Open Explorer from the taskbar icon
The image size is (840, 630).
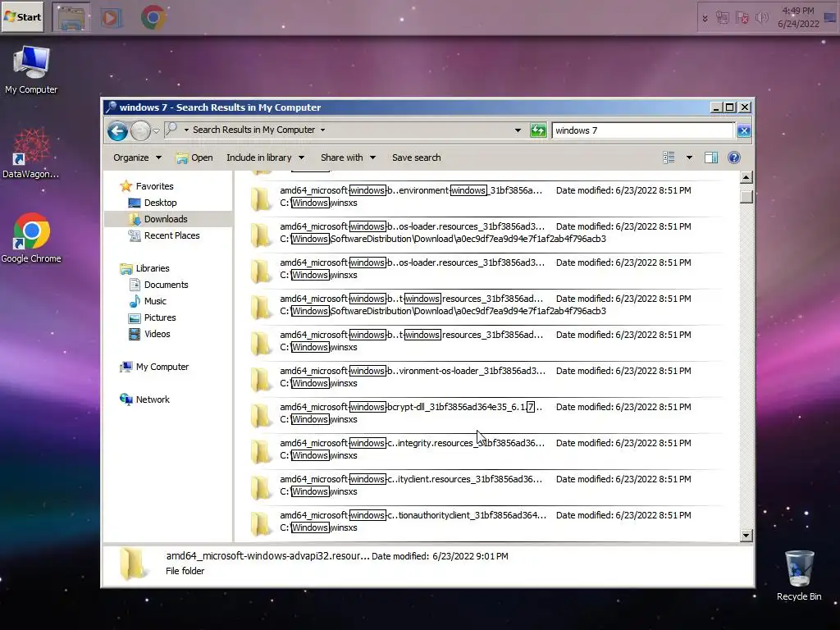(x=71, y=18)
